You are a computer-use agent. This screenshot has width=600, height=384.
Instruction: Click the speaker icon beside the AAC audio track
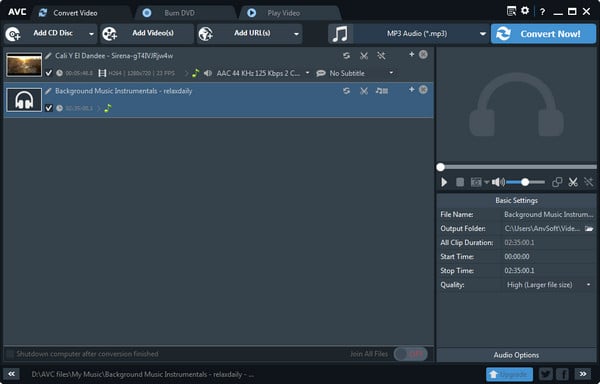pos(208,73)
